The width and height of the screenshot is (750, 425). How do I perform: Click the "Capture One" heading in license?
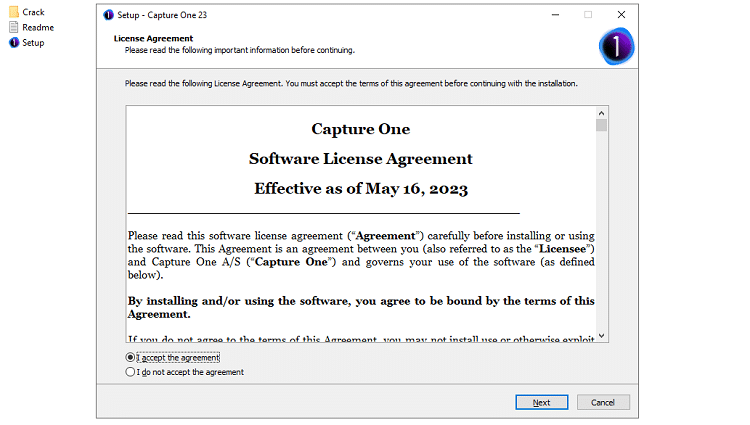pos(361,129)
